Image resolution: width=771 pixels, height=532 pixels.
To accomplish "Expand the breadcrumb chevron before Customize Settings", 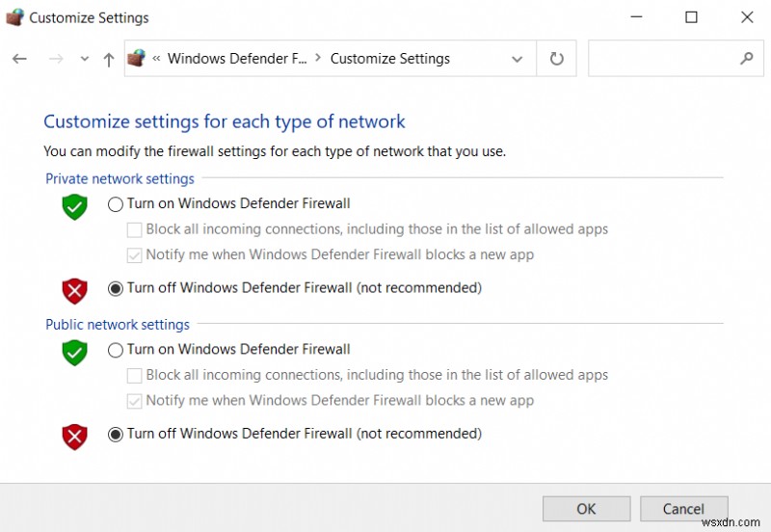I will pos(318,59).
